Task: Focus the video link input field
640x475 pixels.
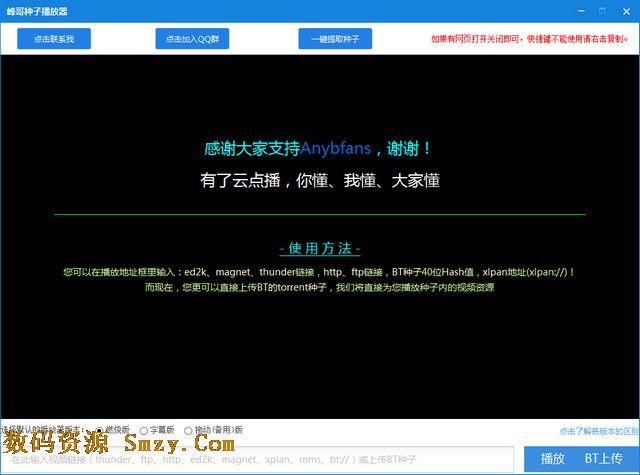Action: [257, 459]
